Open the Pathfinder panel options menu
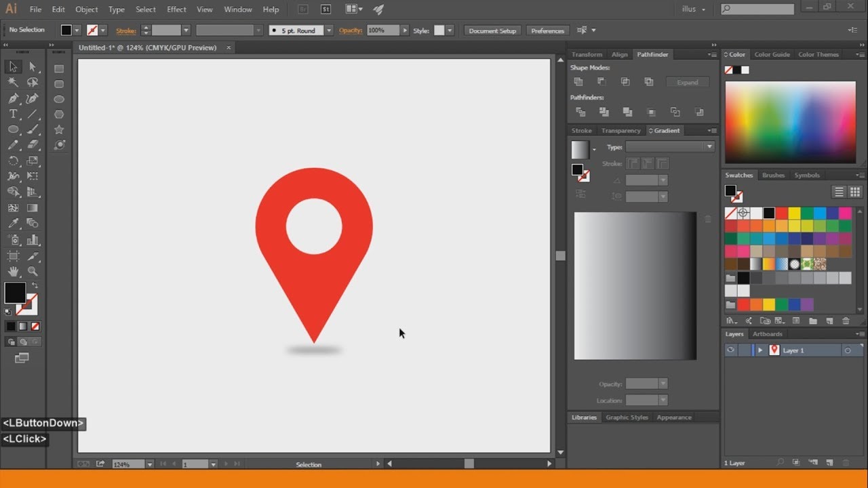868x488 pixels. click(x=711, y=54)
